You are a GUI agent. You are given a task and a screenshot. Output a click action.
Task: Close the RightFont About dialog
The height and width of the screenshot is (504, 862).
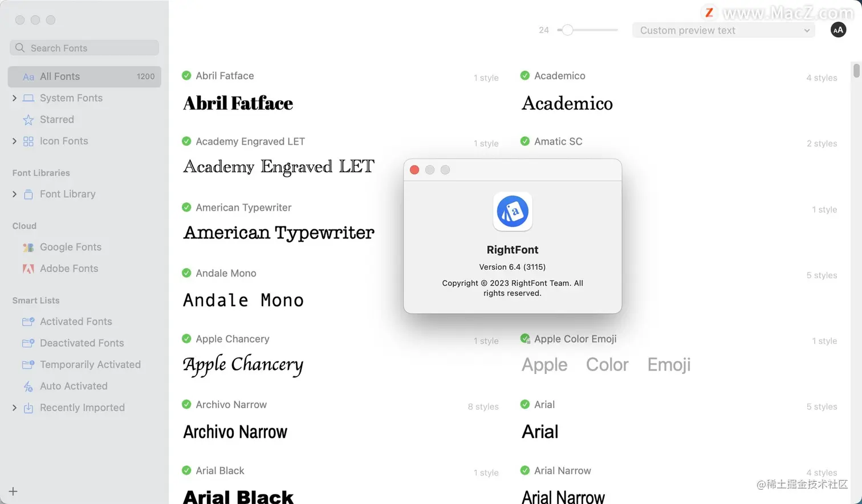tap(414, 170)
